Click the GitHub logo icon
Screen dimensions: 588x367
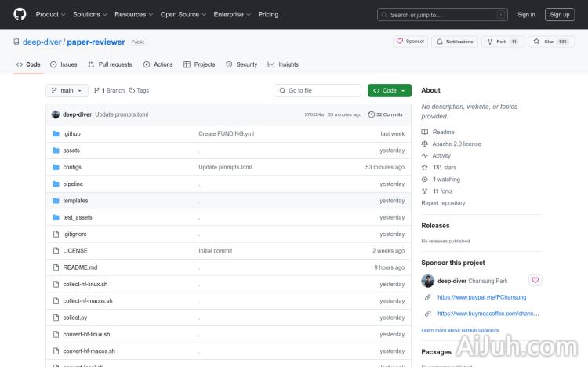click(x=20, y=14)
